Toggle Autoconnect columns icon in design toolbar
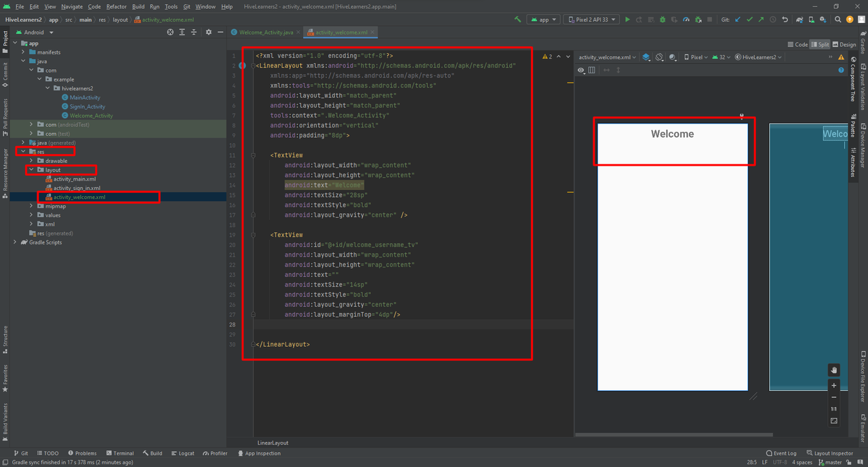This screenshot has width=868, height=467. [591, 70]
